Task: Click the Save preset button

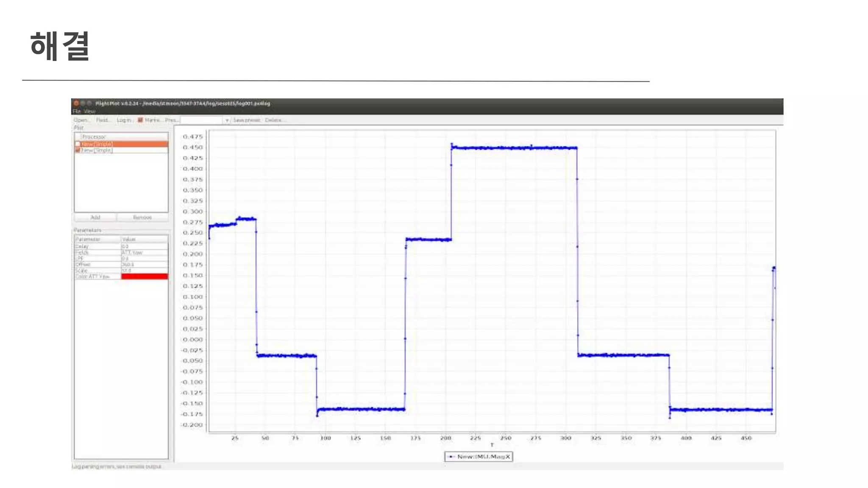Action: pyautogui.click(x=247, y=120)
